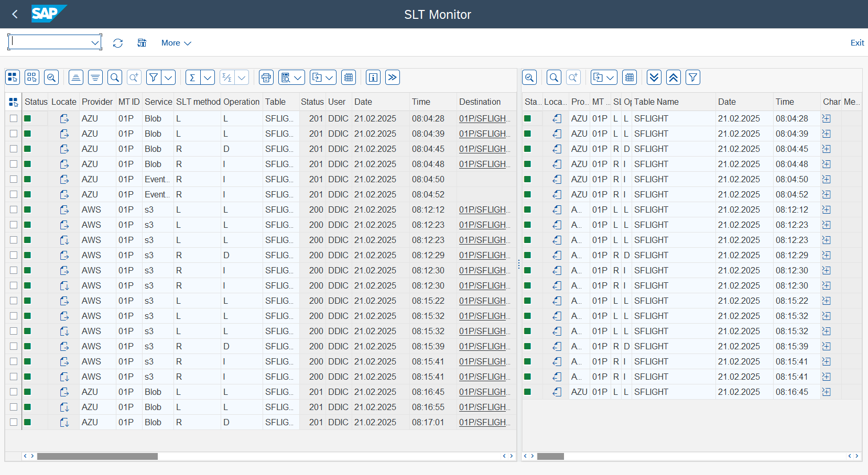Set filter in left table toolbar
868x475 pixels.
[154, 78]
